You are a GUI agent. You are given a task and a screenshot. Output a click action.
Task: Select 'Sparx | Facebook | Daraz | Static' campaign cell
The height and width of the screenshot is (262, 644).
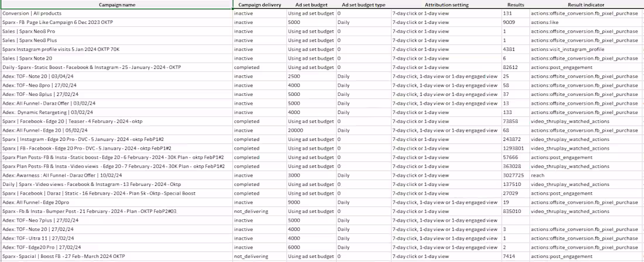(117, 193)
